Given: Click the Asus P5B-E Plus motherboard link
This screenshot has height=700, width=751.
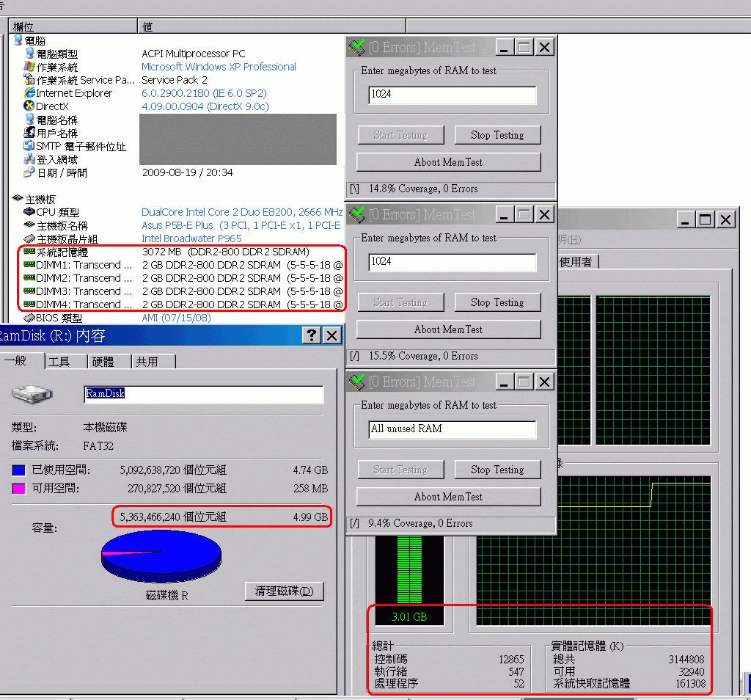Looking at the screenshot, I should coord(241,225).
